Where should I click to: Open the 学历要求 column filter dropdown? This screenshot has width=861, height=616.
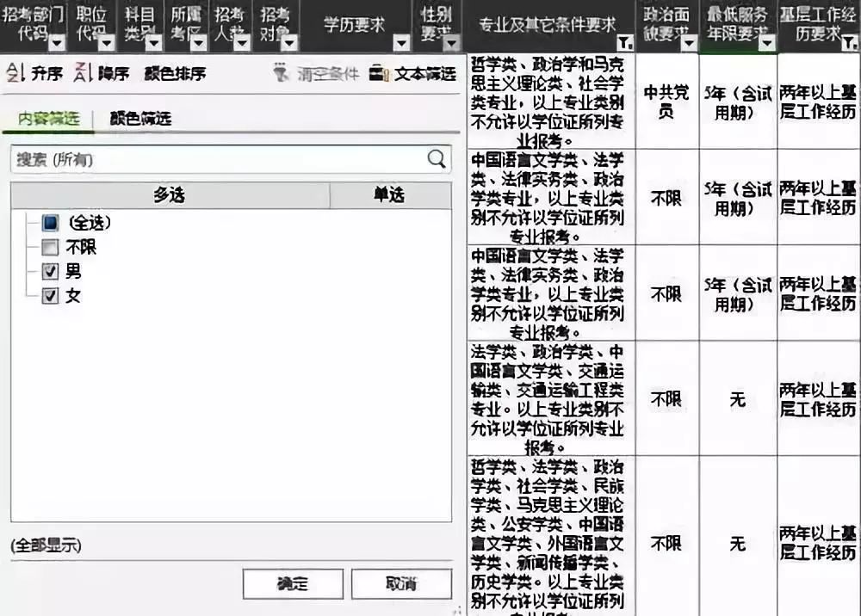coord(401,42)
